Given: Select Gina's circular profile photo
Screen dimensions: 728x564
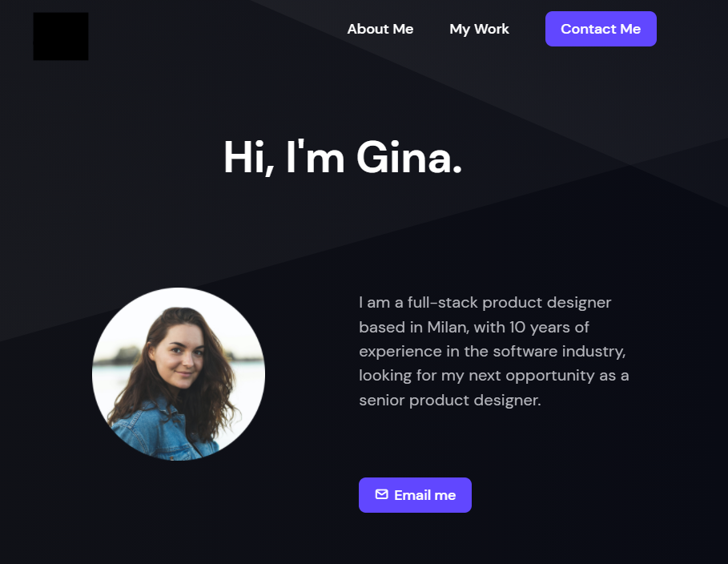Looking at the screenshot, I should [x=179, y=374].
